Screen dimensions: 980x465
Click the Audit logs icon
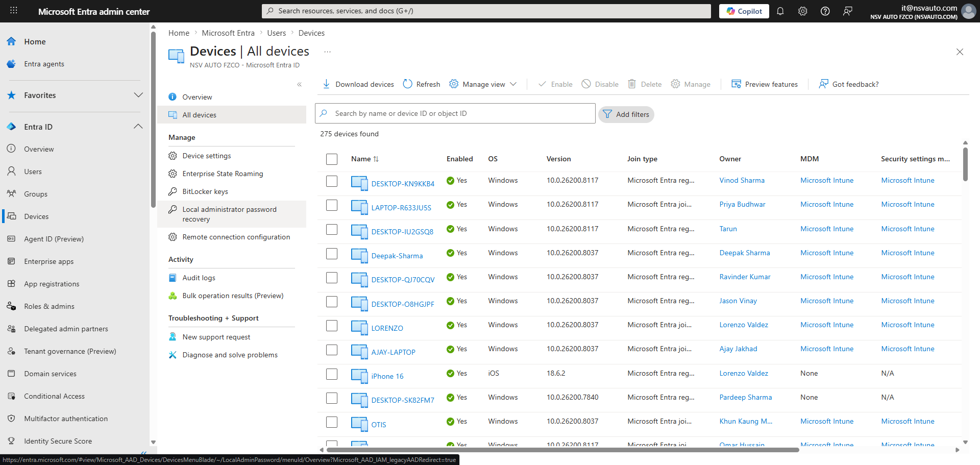[x=173, y=278]
